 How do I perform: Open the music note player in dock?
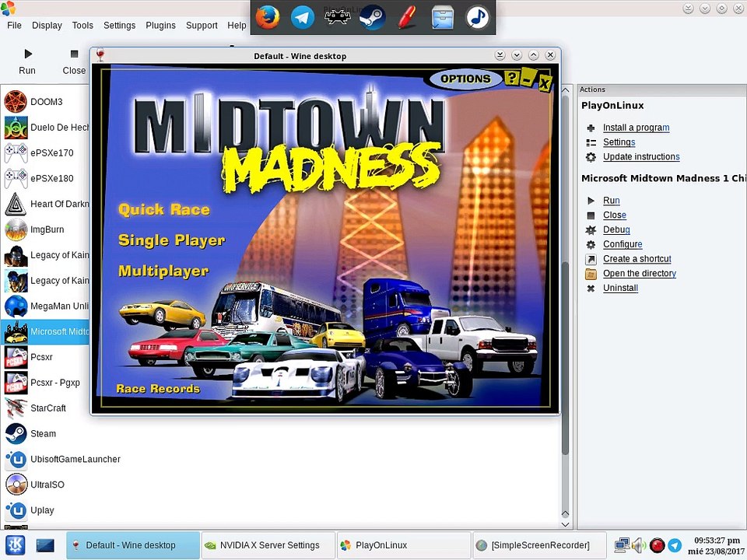point(477,18)
